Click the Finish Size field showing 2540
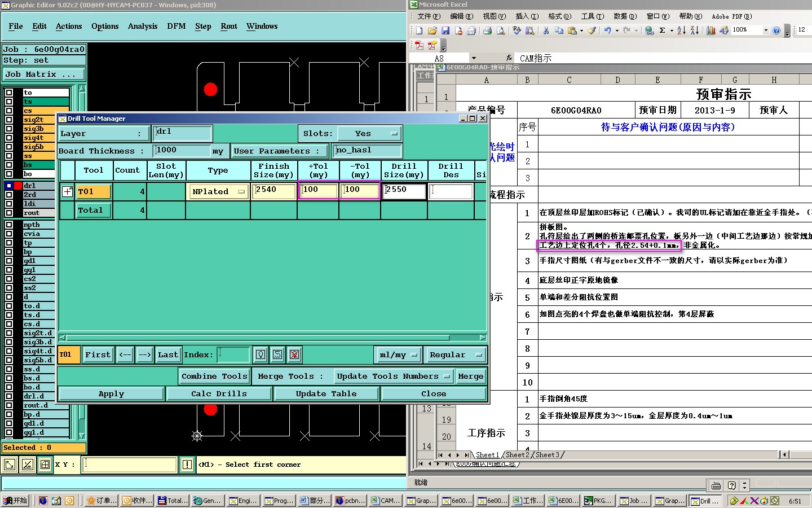The width and height of the screenshot is (812, 508). coord(274,191)
